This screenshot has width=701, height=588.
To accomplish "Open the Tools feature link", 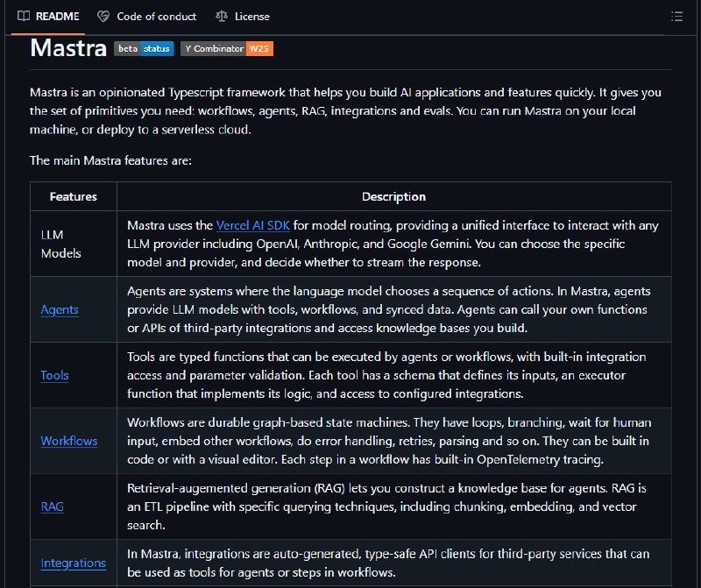I will (54, 375).
